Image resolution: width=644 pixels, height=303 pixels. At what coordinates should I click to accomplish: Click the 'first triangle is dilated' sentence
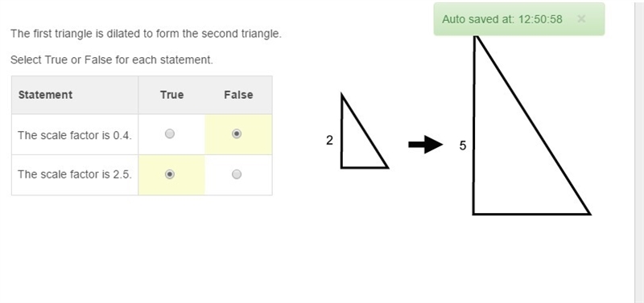point(146,34)
